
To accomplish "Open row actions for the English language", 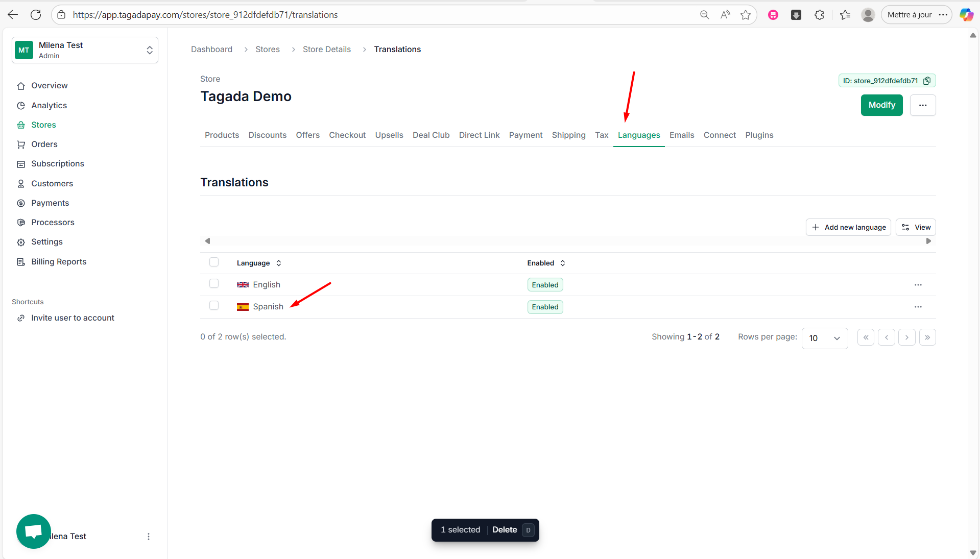I will (918, 285).
